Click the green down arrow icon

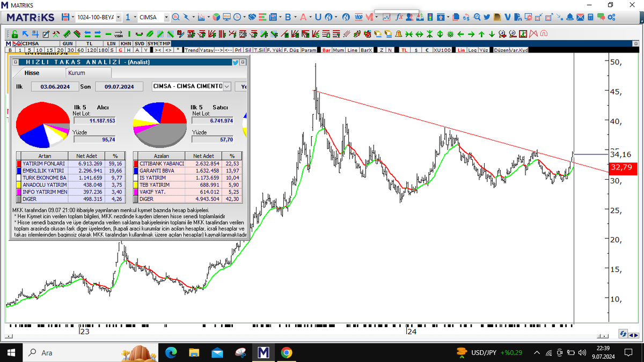[x=492, y=34]
